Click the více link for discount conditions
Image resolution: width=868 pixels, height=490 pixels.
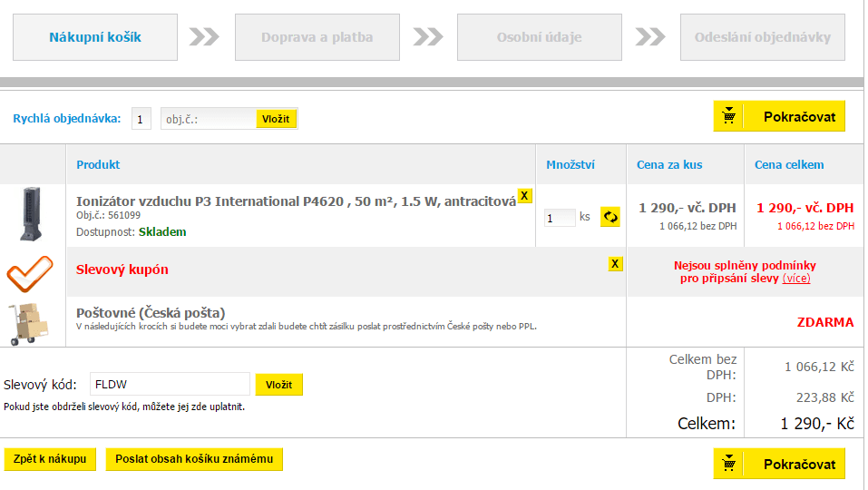[796, 279]
